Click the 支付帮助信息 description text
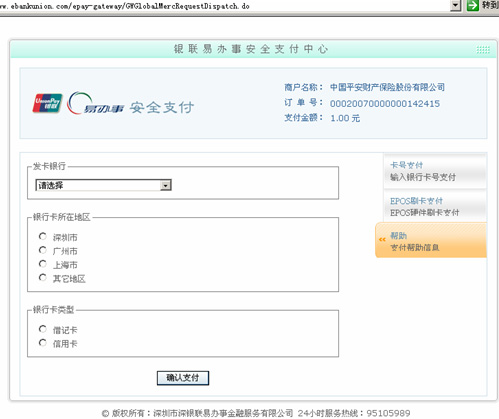Image resolution: width=499 pixels, height=419 pixels. 415,247
